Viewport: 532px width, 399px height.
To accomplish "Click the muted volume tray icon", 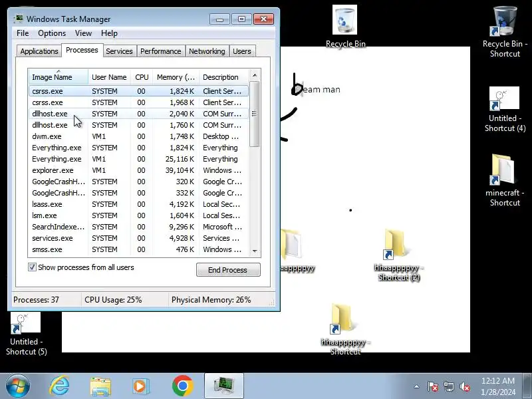I will pyautogui.click(x=464, y=386).
